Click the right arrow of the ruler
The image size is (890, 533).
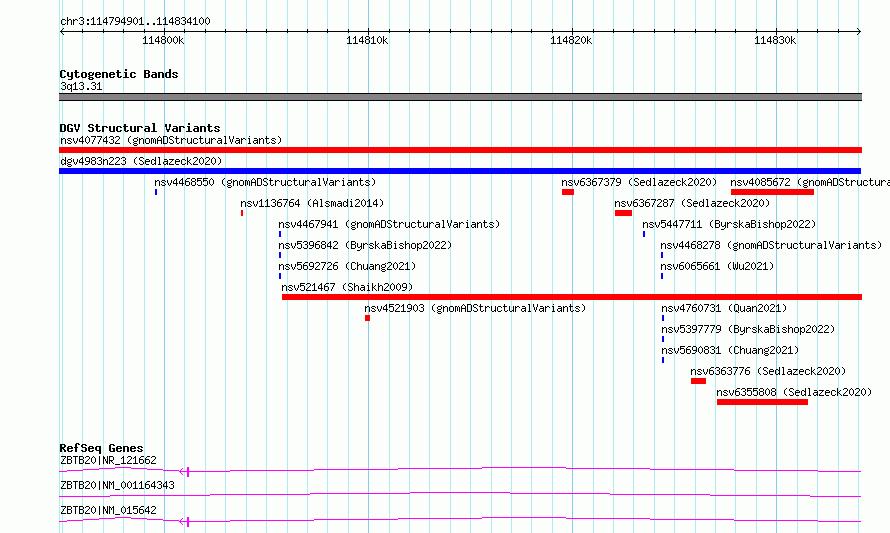coord(859,31)
